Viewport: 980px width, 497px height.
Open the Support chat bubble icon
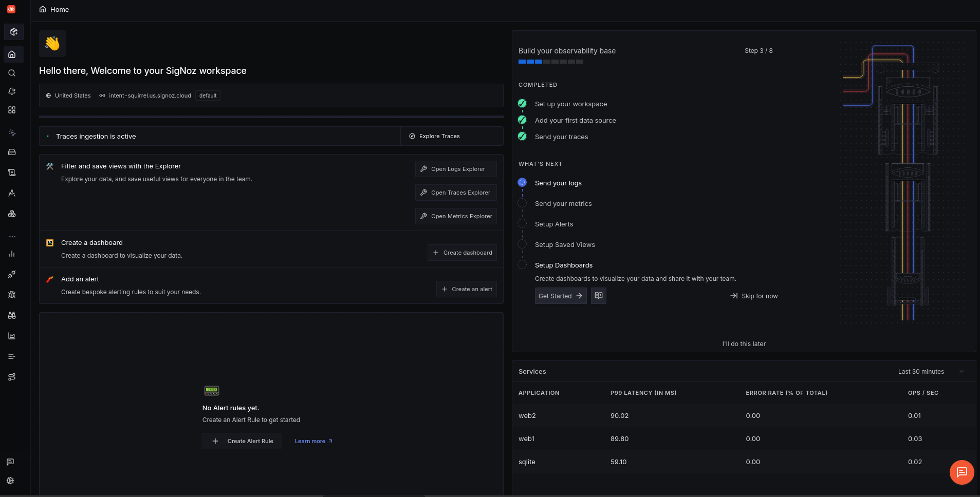11,462
